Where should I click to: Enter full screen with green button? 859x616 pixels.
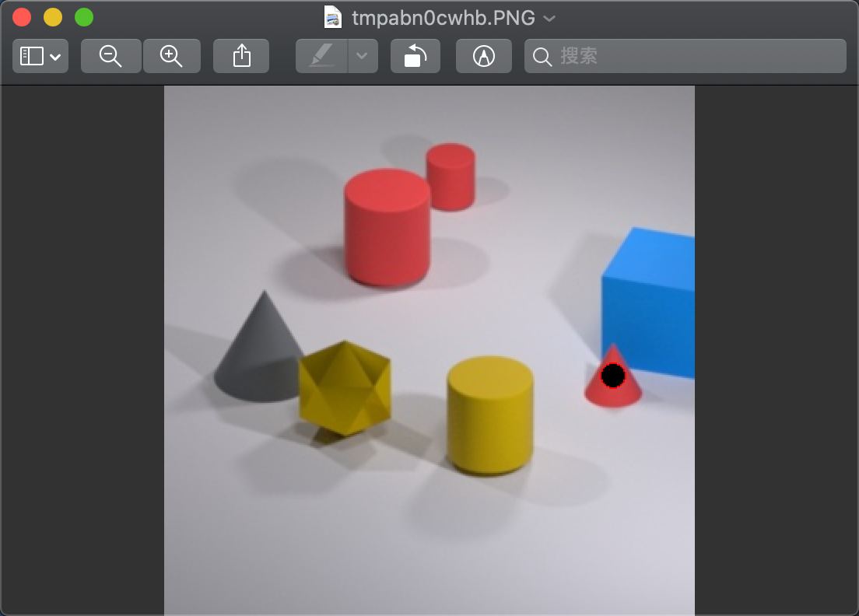(x=84, y=18)
